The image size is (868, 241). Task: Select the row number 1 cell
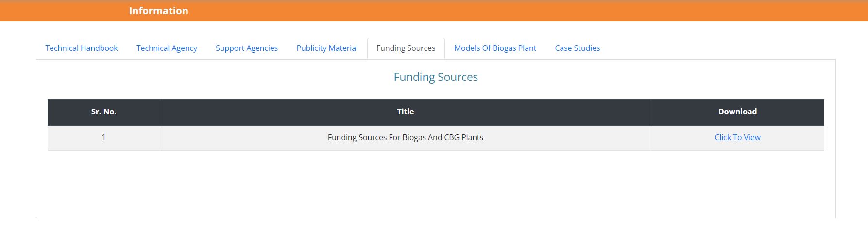103,138
